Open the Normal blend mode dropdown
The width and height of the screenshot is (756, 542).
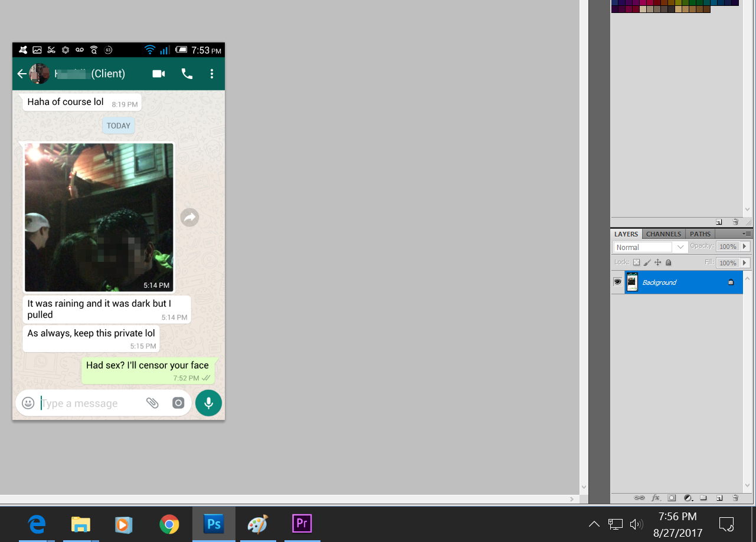coord(650,247)
